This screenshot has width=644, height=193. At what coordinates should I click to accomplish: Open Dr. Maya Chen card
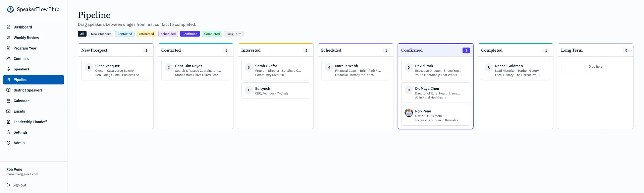(x=436, y=93)
